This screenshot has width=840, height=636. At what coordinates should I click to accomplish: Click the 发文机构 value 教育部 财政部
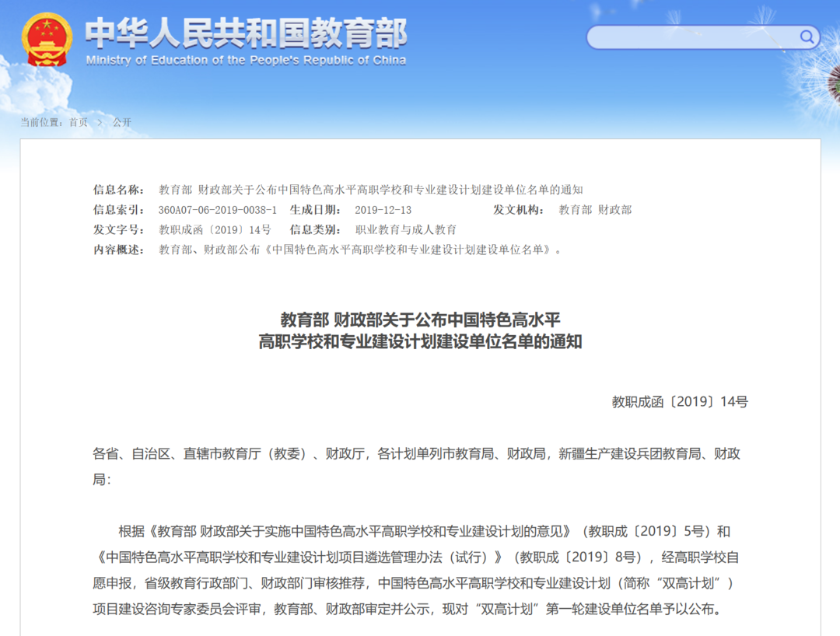click(x=595, y=210)
